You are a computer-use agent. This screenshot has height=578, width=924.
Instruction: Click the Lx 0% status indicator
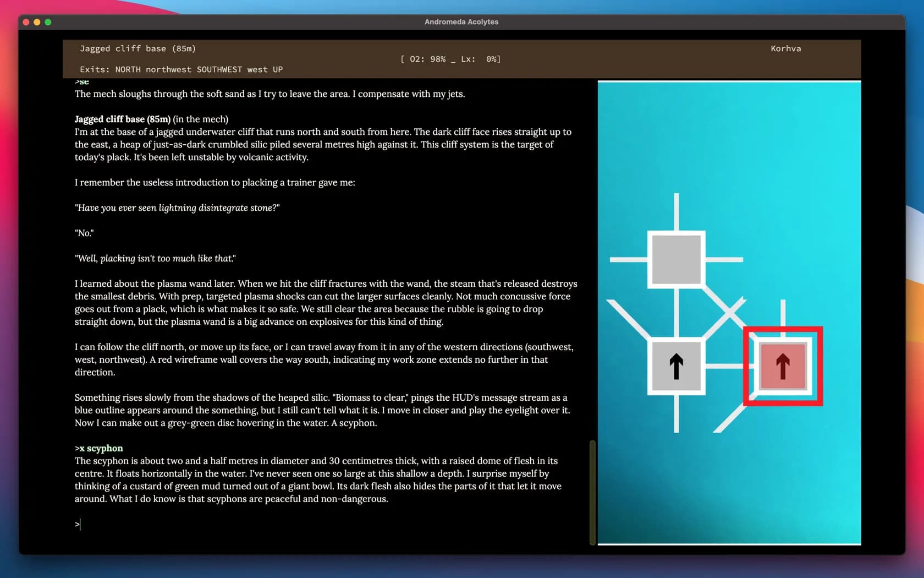[480, 59]
